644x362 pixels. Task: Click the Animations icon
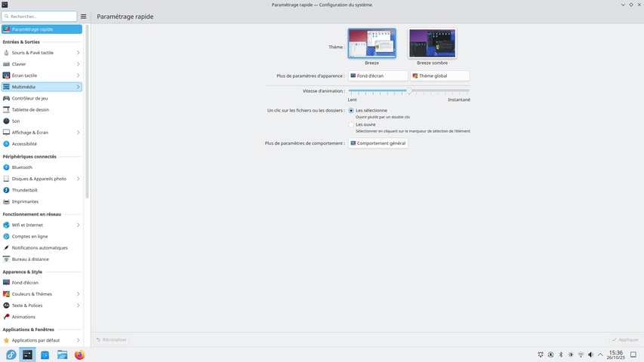(6, 317)
